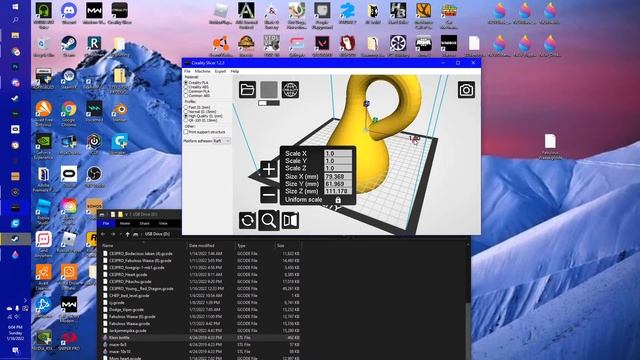Viewport: 640px width, 360px height.
Task: Click the Scale X input field
Action: [338, 153]
